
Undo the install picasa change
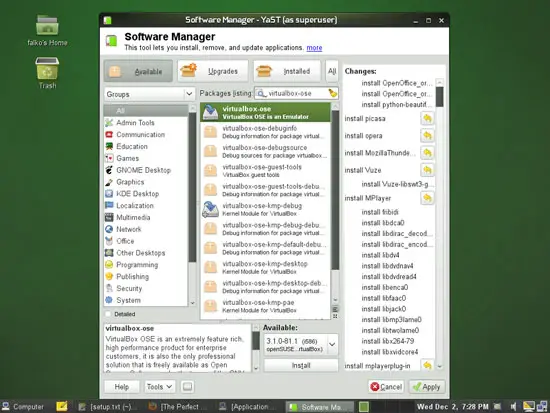click(427, 119)
